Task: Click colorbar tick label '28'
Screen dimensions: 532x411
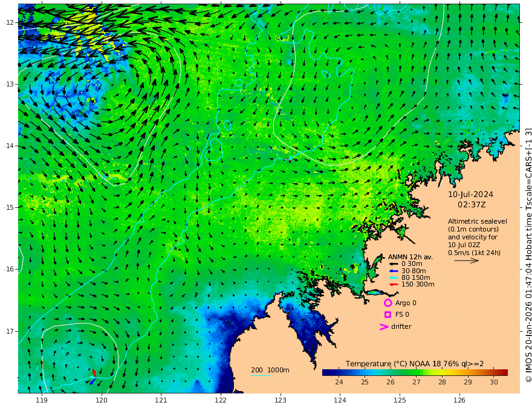Action: point(442,382)
